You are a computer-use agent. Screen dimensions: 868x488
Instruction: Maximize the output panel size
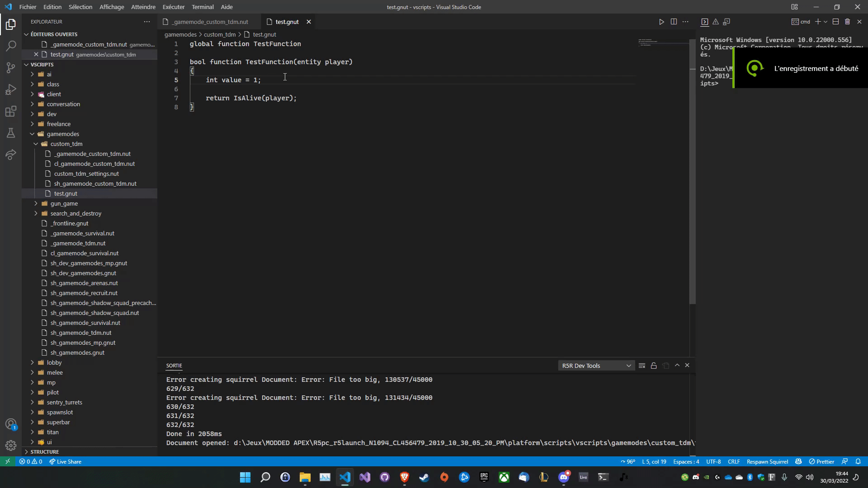pos(677,365)
